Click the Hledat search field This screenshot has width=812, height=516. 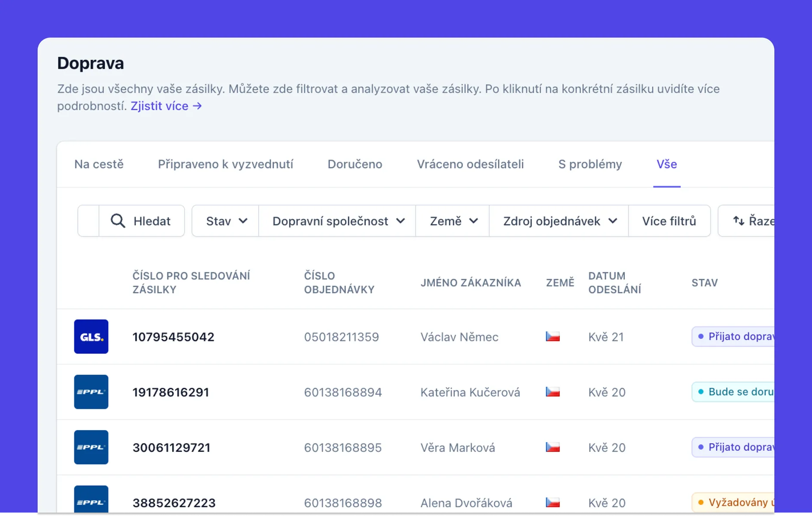click(x=151, y=221)
